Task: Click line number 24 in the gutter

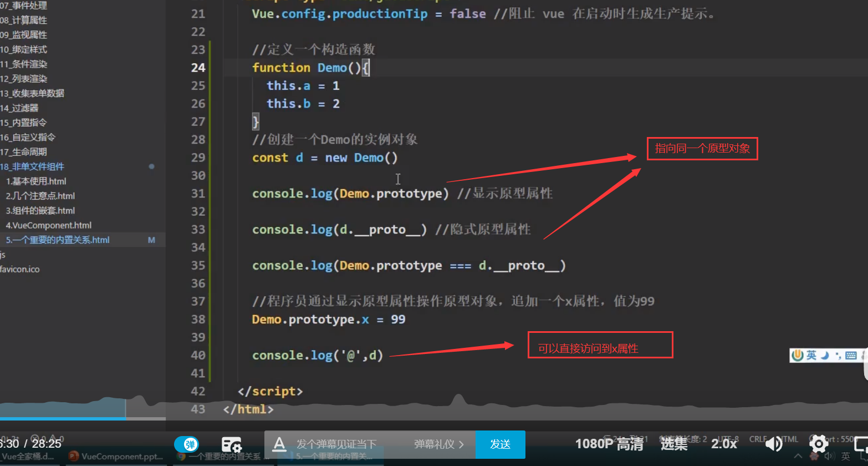Action: pos(198,68)
